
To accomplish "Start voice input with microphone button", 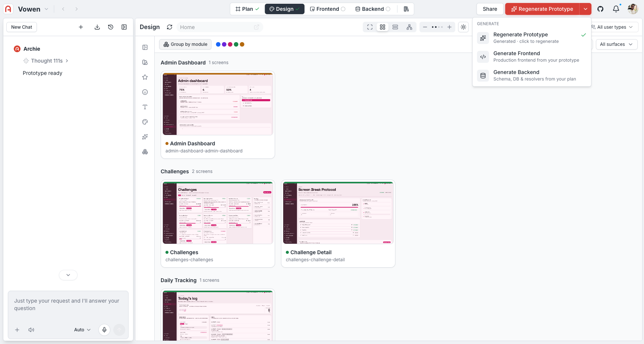I will [x=104, y=330].
